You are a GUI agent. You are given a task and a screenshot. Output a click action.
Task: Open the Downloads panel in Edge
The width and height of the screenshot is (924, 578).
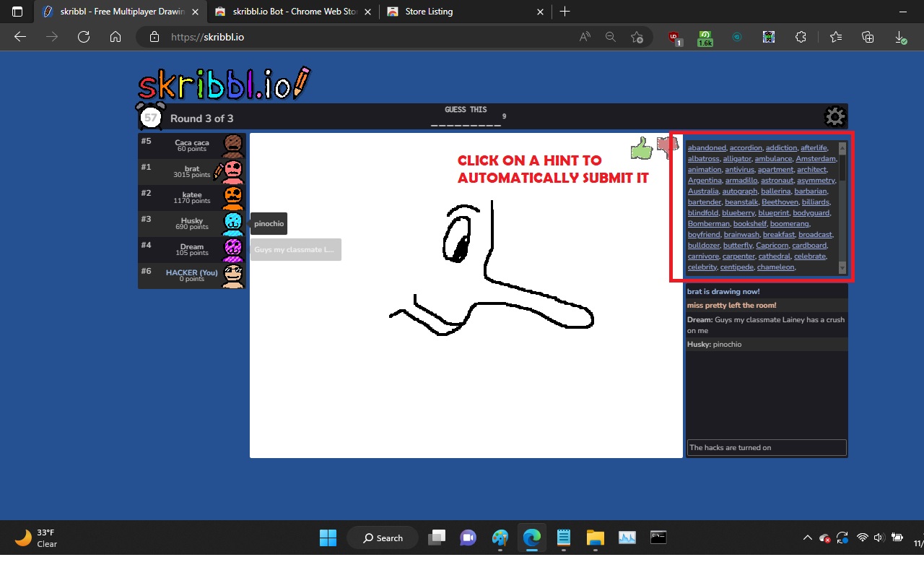(x=900, y=37)
